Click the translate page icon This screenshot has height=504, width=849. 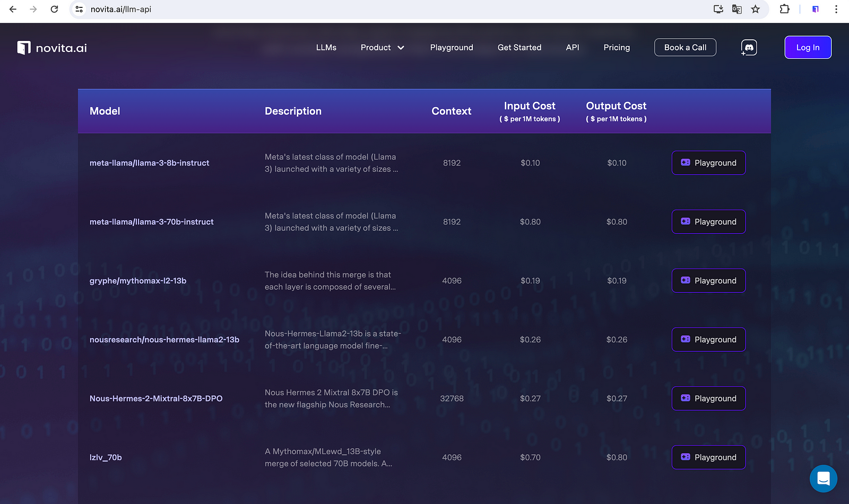(737, 9)
